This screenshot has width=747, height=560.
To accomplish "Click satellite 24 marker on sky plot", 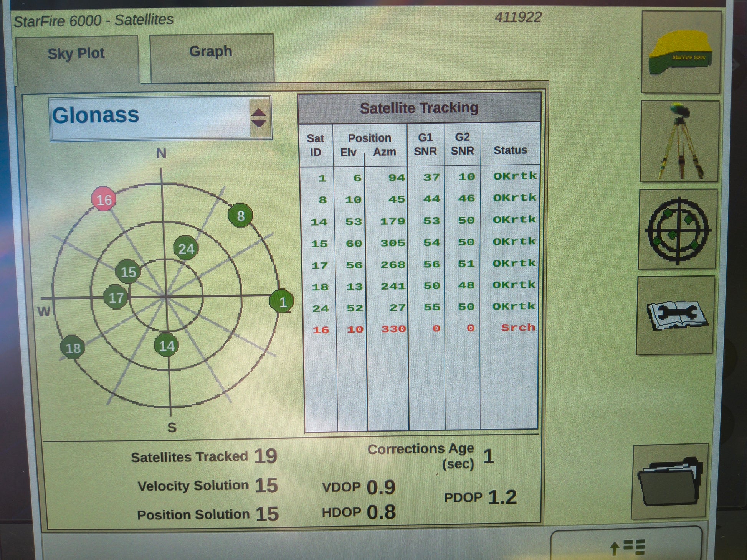I will (x=186, y=249).
